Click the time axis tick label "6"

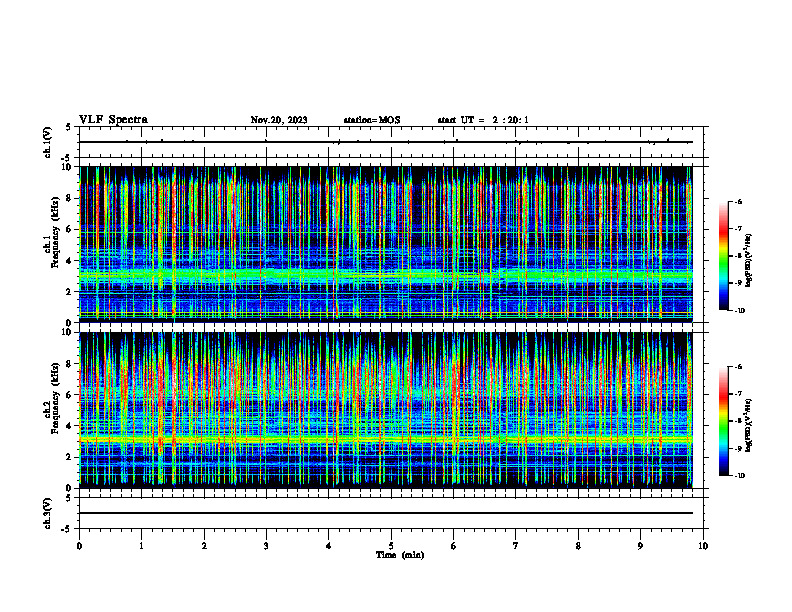pos(454,546)
